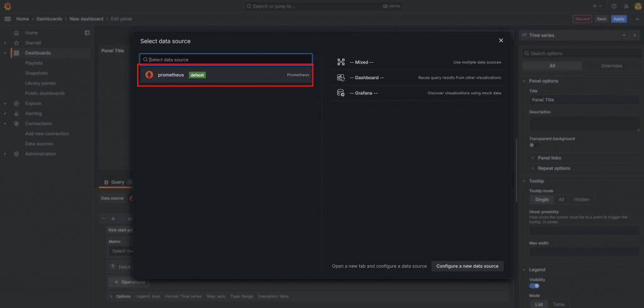Image resolution: width=644 pixels, height=308 pixels.
Task: Click the dock menu icon beside Home
Action: pyautogui.click(x=87, y=33)
